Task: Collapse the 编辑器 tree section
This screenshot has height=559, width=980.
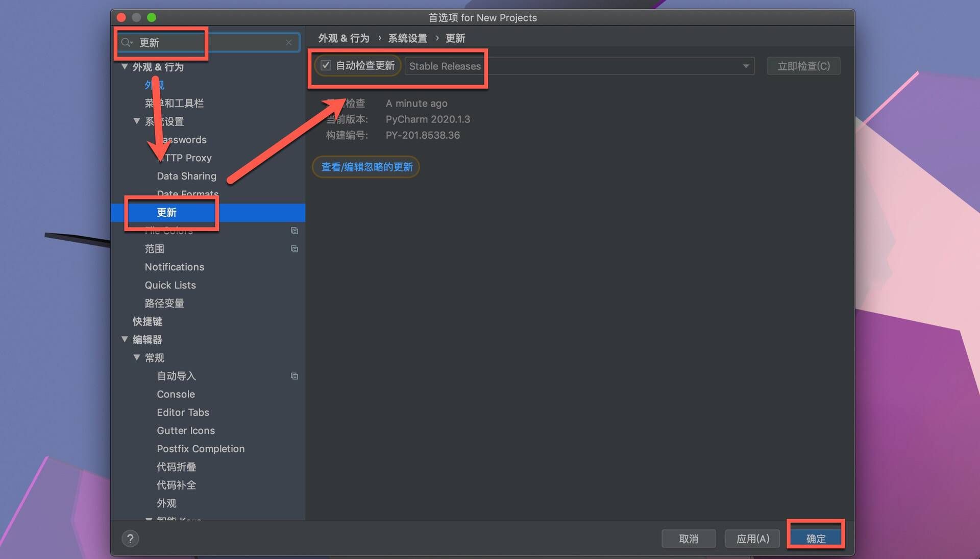Action: pyautogui.click(x=125, y=339)
